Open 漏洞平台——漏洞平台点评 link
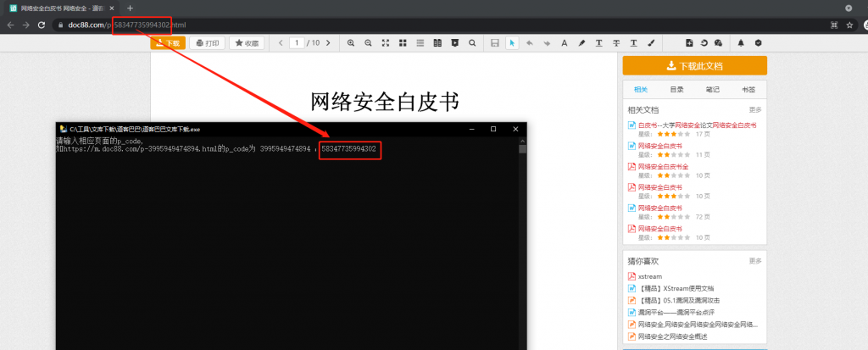Viewport: 868px width, 350px height. (676, 313)
